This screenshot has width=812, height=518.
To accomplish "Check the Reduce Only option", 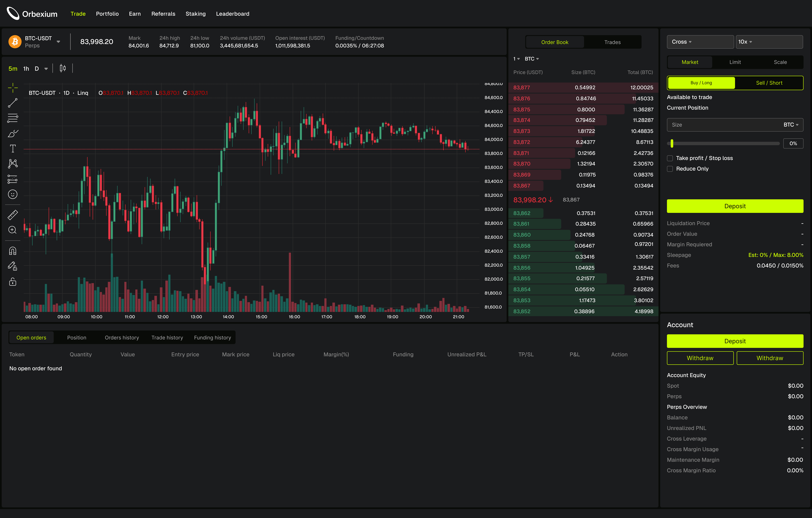I will tap(670, 169).
